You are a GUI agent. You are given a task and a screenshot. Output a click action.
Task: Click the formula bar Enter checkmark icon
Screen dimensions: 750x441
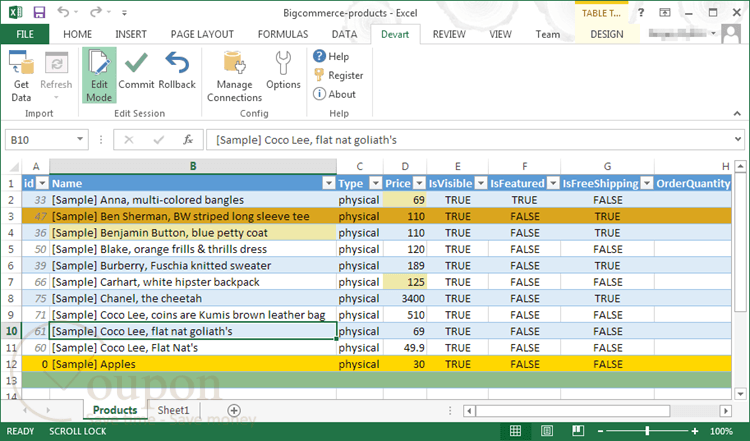click(x=158, y=140)
